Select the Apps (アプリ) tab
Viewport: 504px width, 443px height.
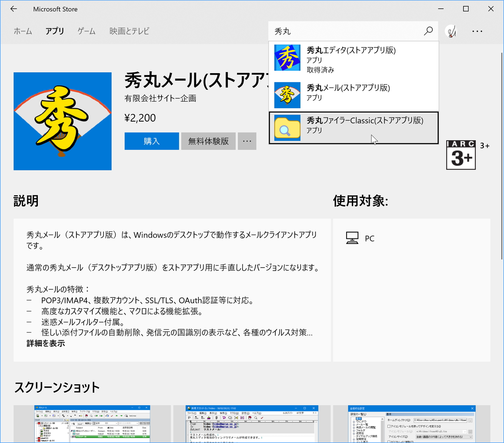click(x=54, y=31)
